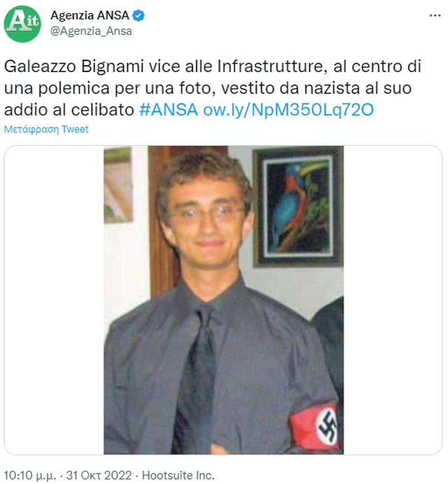Image resolution: width=448 pixels, height=484 pixels.
Task: Click the white left margin of media card
Action: 54,300
